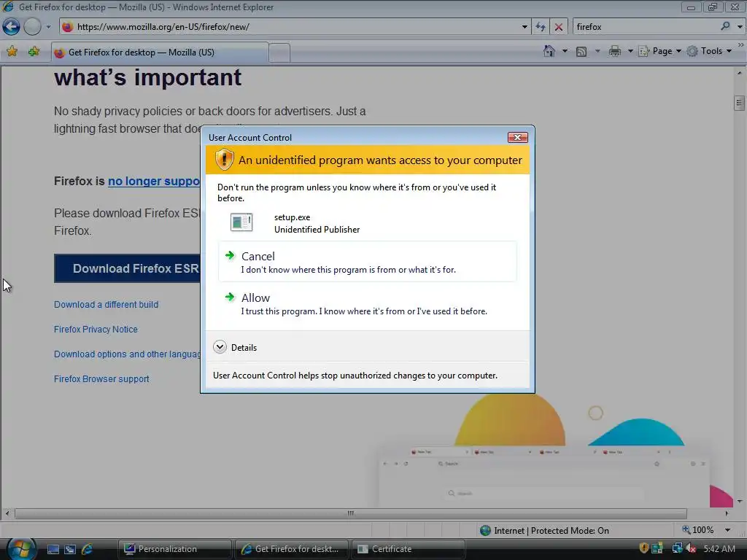Click the Forward navigation button
747x560 pixels.
tap(32, 27)
